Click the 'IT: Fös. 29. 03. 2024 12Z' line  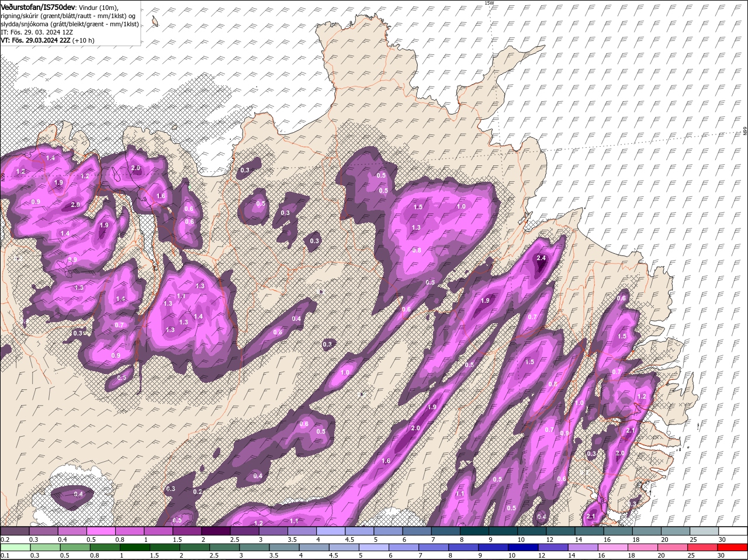[37, 32]
